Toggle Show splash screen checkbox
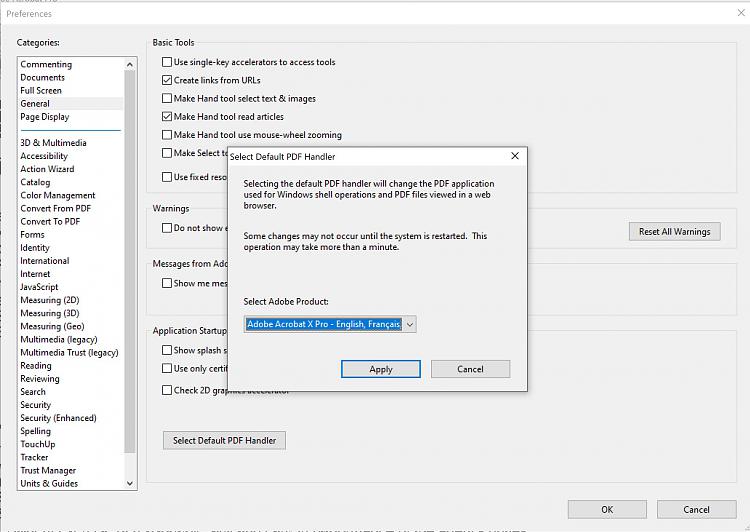 click(x=167, y=350)
